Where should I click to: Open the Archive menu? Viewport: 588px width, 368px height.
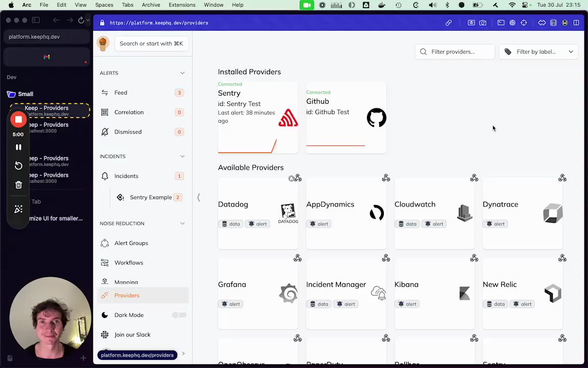[151, 5]
